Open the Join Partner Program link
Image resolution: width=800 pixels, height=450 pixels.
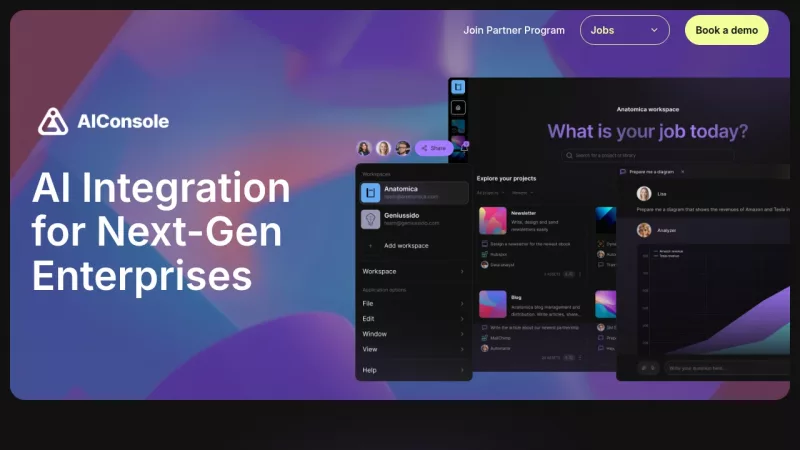click(x=514, y=30)
